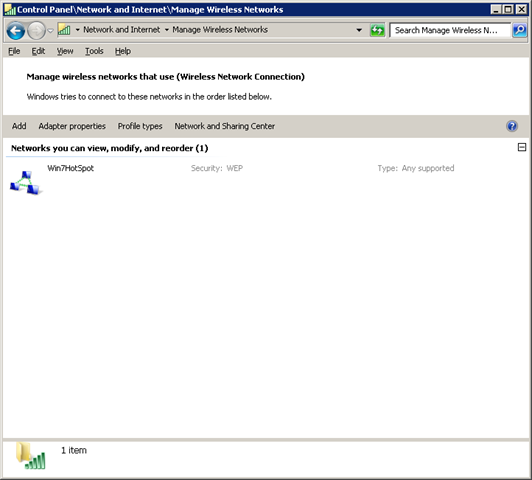This screenshot has height=480, width=532.
Task: Select the Win7HotSpot ad hoc network icon
Action: 25,183
